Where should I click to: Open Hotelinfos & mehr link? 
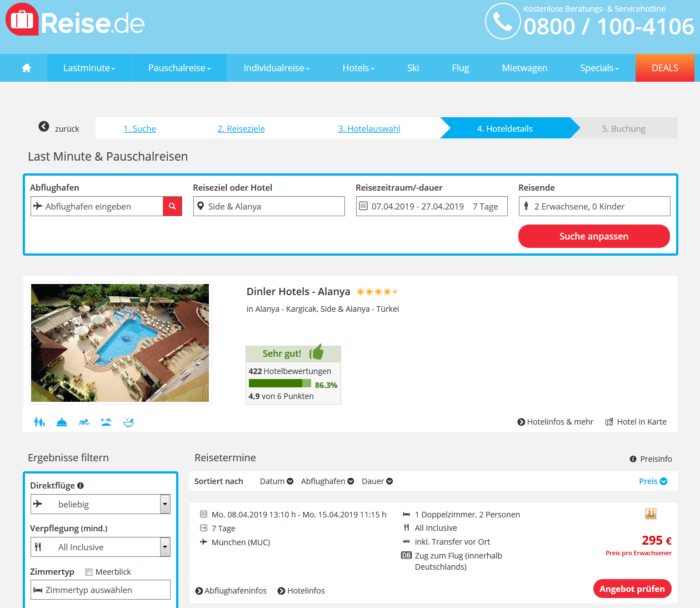(x=556, y=422)
